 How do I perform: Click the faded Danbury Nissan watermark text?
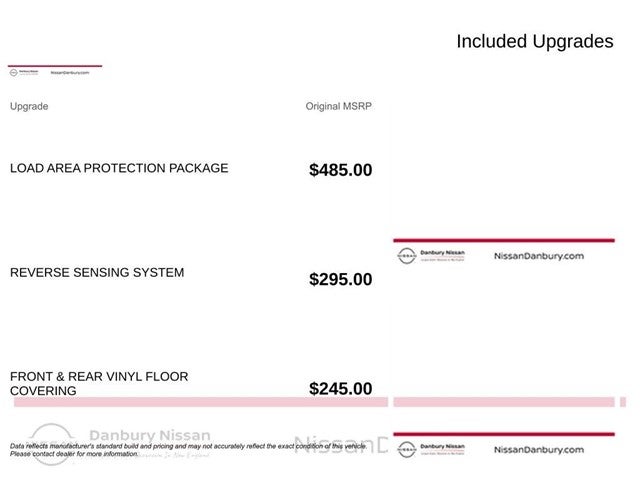tap(150, 435)
